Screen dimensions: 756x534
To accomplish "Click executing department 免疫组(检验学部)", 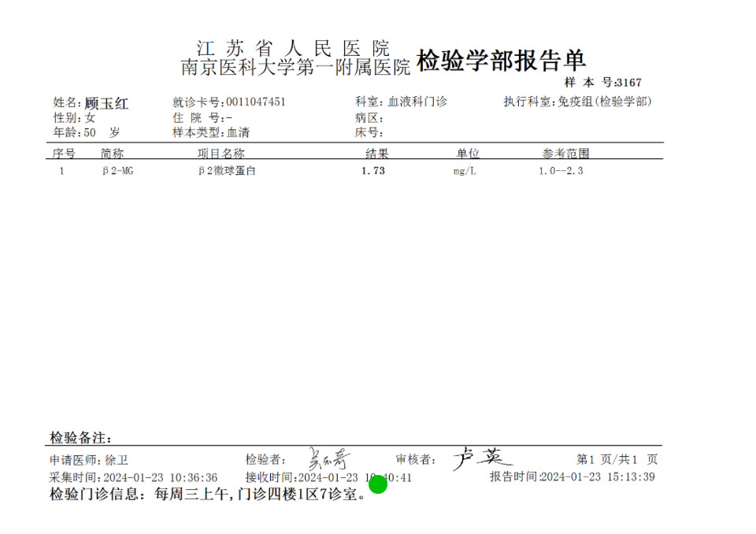I will click(x=605, y=102).
